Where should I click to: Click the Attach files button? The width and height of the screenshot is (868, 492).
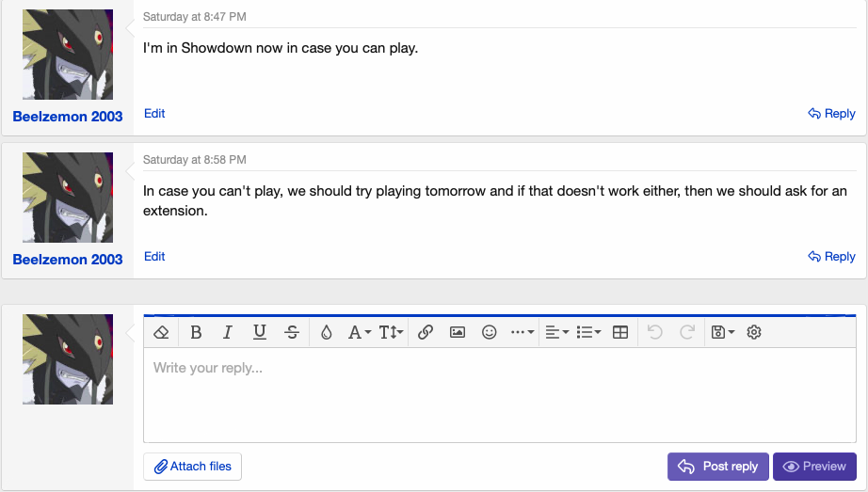point(193,467)
